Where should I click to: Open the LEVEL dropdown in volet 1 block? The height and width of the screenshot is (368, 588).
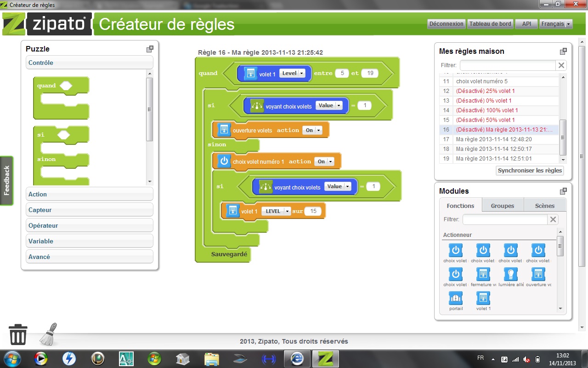276,211
